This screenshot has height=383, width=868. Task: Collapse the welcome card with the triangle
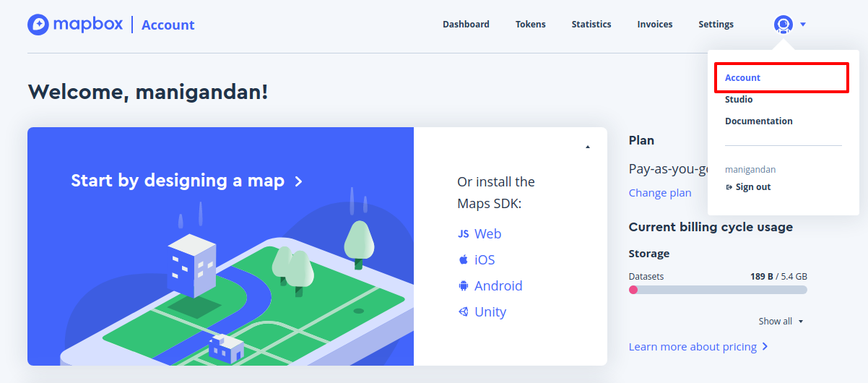[x=588, y=147]
